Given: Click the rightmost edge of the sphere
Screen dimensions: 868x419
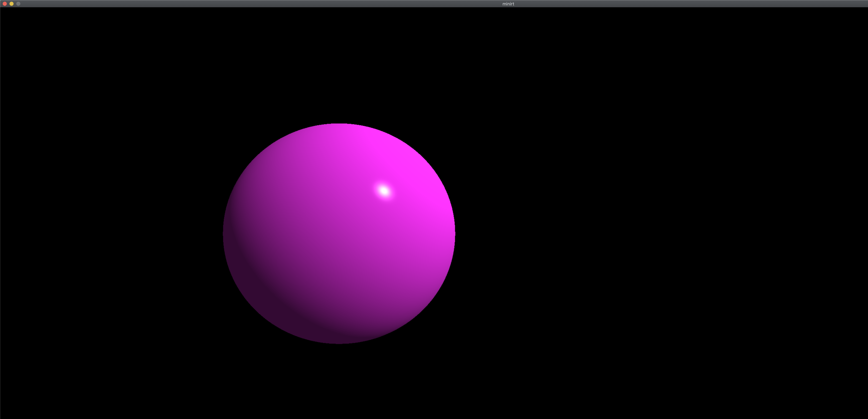Looking at the screenshot, I should [454, 234].
